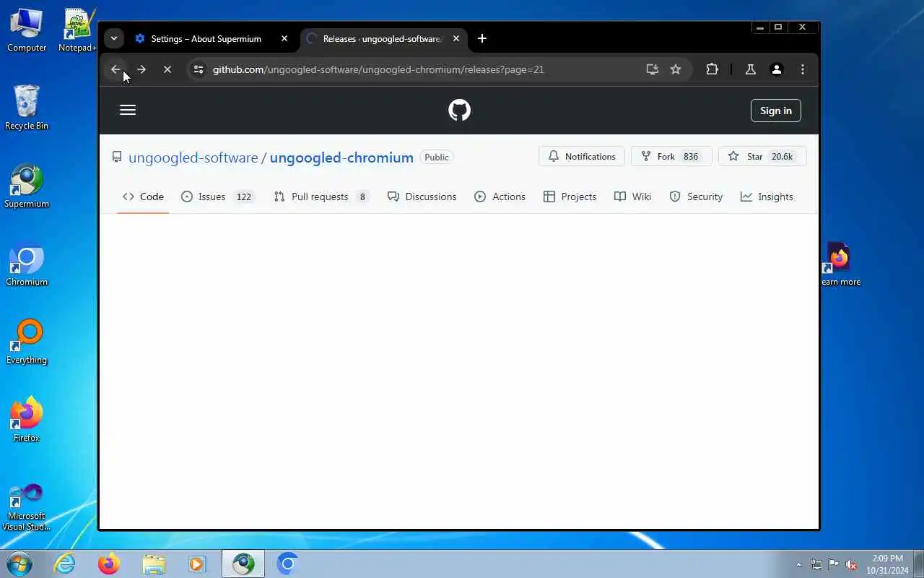Select the Supermium desktop shortcut
Image resolution: width=924 pixels, height=578 pixels.
[27, 186]
